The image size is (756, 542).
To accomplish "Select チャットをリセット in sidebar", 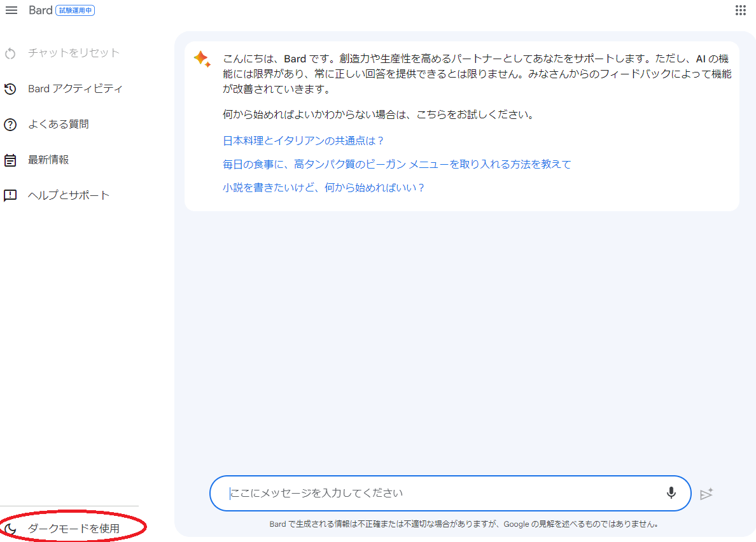I will 73,53.
